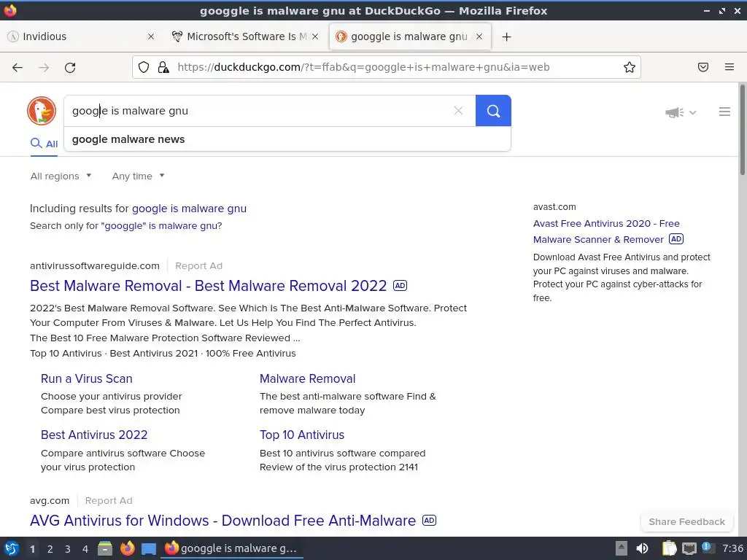The width and height of the screenshot is (747, 560).
Task: Open the DuckDuckGo side hamburger menu
Action: click(x=724, y=112)
